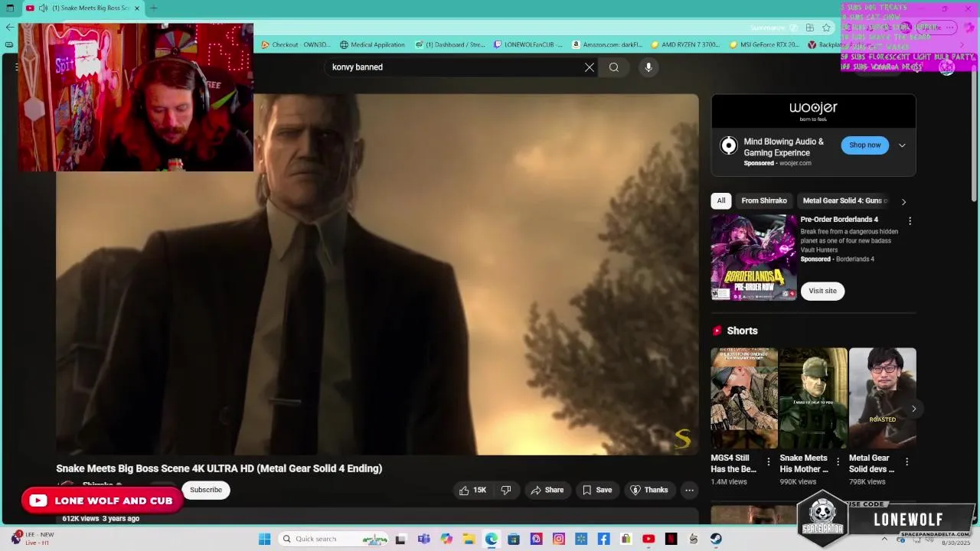Open options for Snake Meets His Mother short

pos(838,462)
